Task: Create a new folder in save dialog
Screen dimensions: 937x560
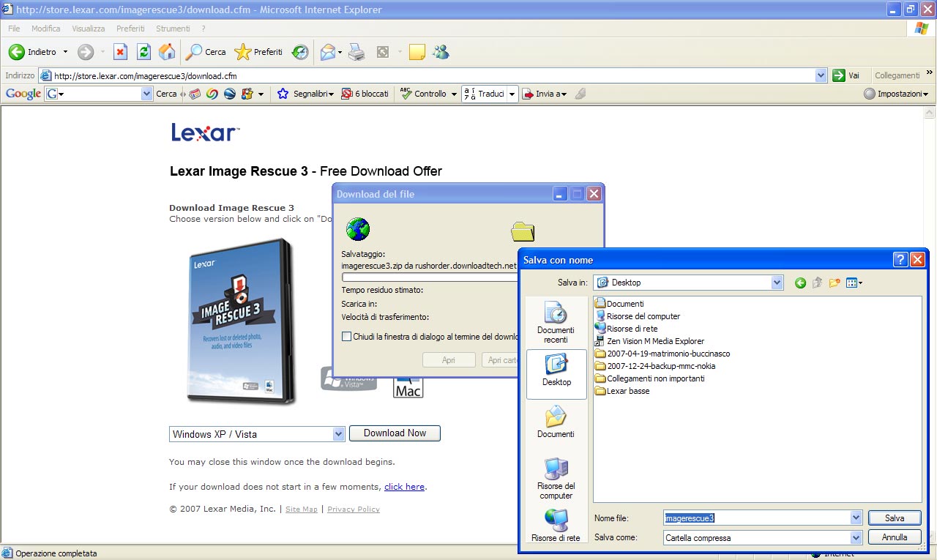Action: pos(835,283)
